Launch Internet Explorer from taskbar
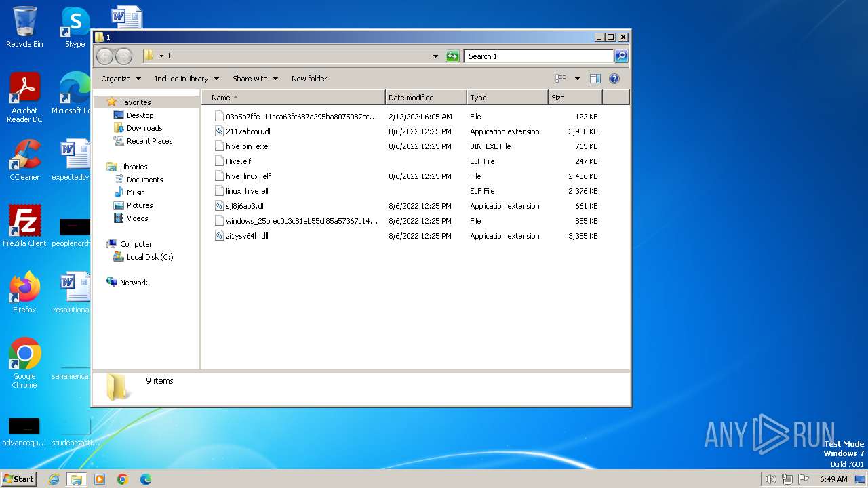Viewport: 868px width, 488px height. (x=54, y=479)
